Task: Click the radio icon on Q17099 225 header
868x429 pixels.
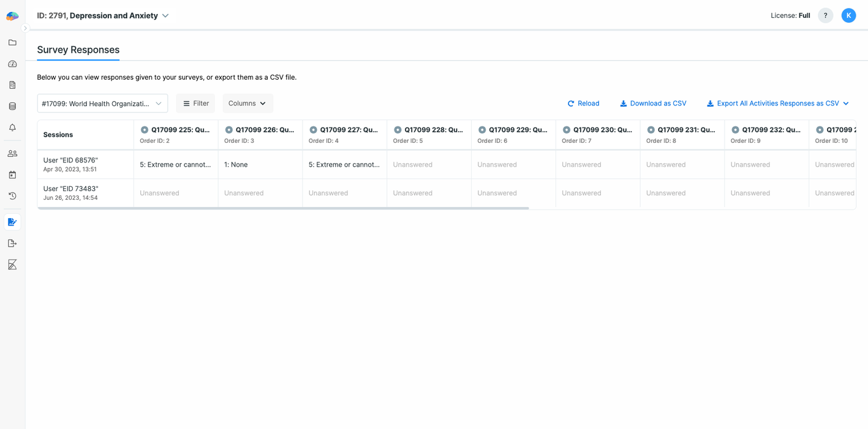Action: 145,130
